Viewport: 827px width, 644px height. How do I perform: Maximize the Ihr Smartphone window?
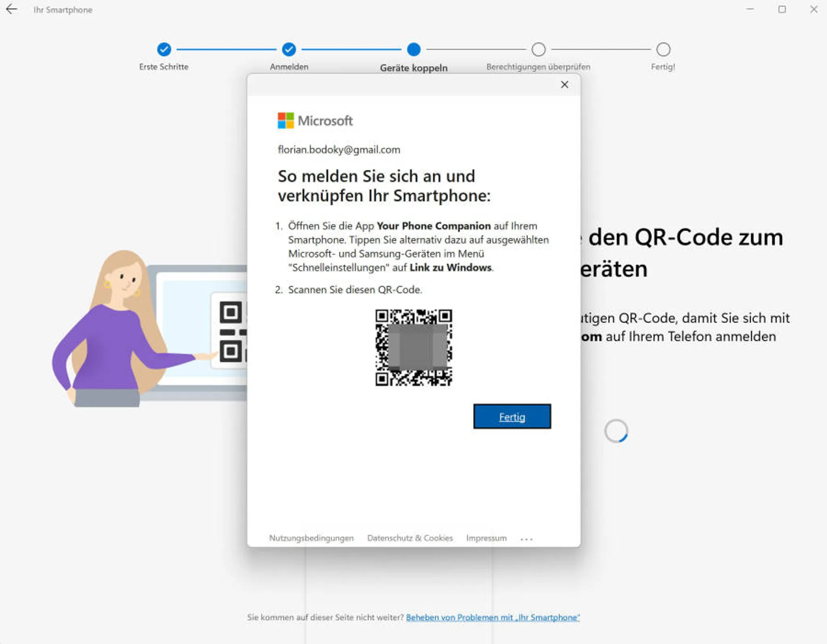[782, 9]
